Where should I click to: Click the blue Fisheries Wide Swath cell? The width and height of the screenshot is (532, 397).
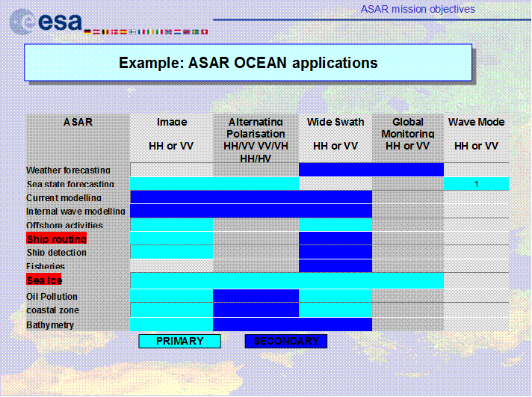coord(335,265)
